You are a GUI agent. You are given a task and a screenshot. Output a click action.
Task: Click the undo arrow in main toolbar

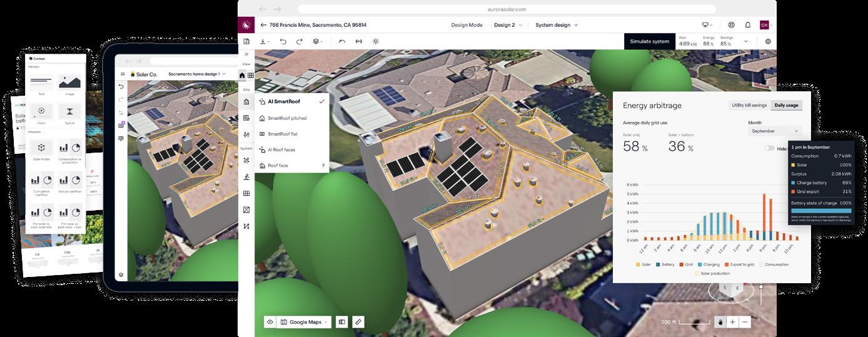pyautogui.click(x=283, y=41)
